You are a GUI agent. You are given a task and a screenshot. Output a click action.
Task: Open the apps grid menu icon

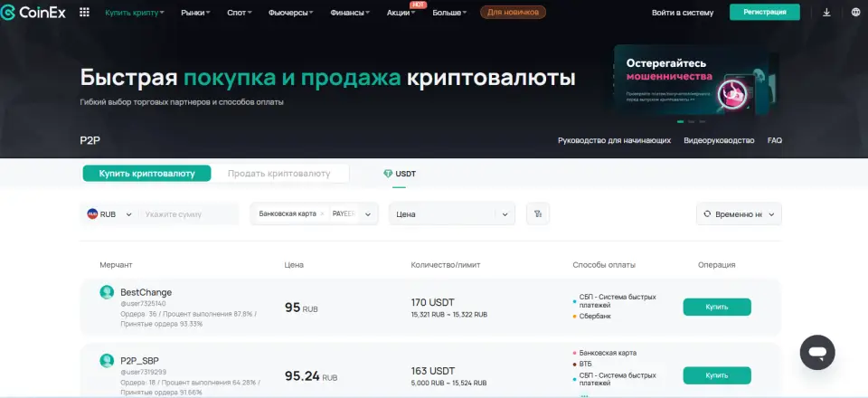click(x=85, y=13)
